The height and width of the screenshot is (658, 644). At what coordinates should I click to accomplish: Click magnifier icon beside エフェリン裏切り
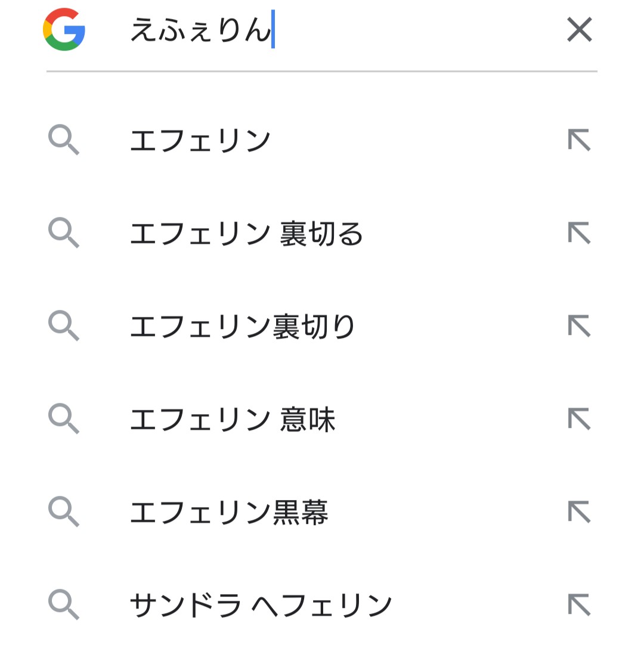pos(63,327)
